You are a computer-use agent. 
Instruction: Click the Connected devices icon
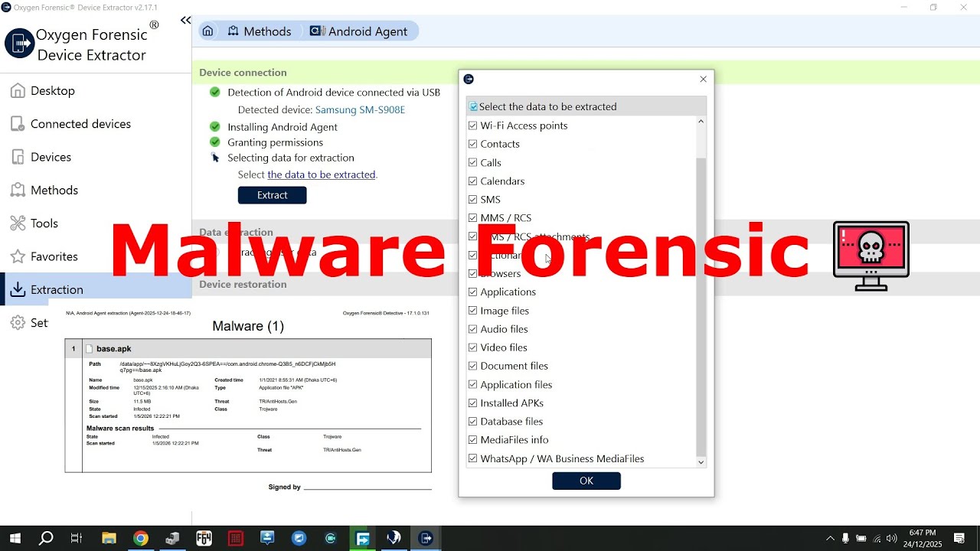click(18, 124)
